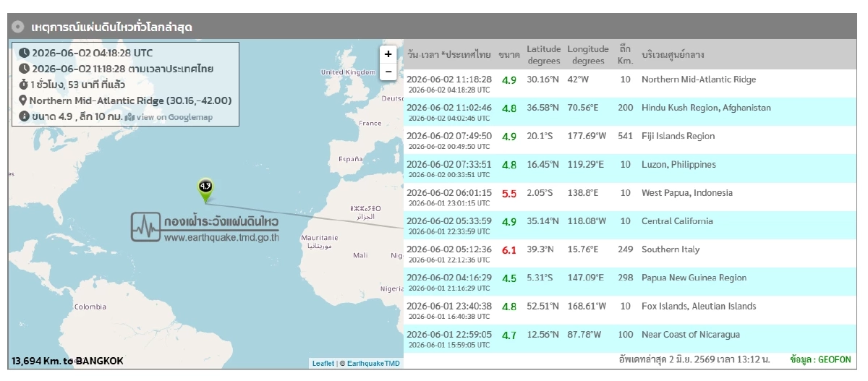Zoom out on the earthquake map
The height and width of the screenshot is (381, 868).
[388, 72]
